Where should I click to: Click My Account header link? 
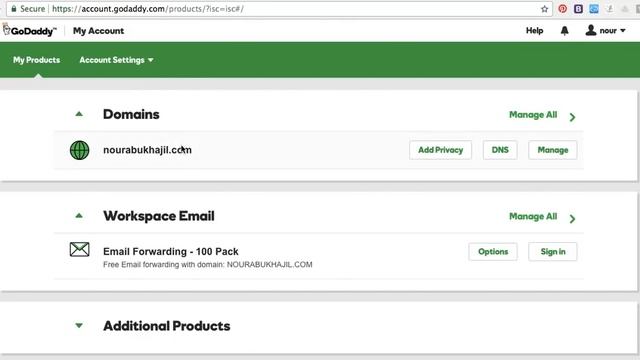pos(98,31)
